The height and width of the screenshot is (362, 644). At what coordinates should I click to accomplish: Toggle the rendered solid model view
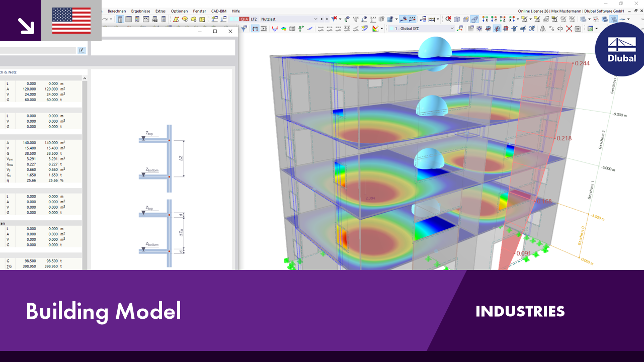[x=474, y=19]
